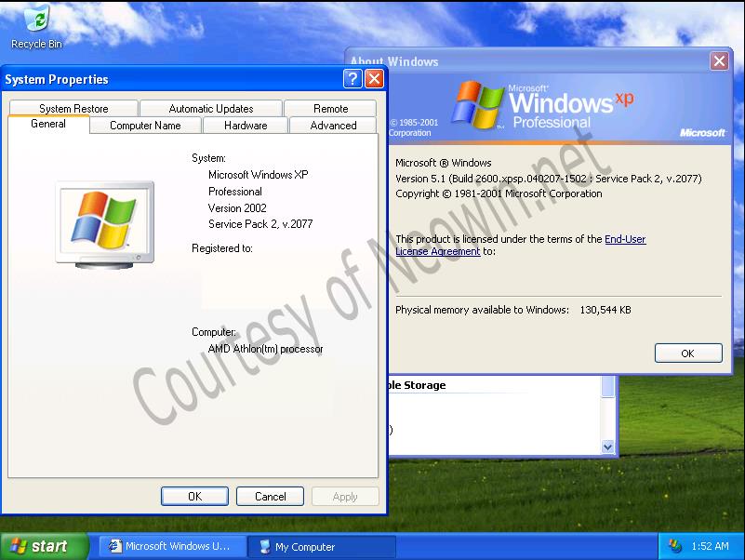Activate the My Computer taskbar button
This screenshot has width=745, height=560.
[322, 546]
